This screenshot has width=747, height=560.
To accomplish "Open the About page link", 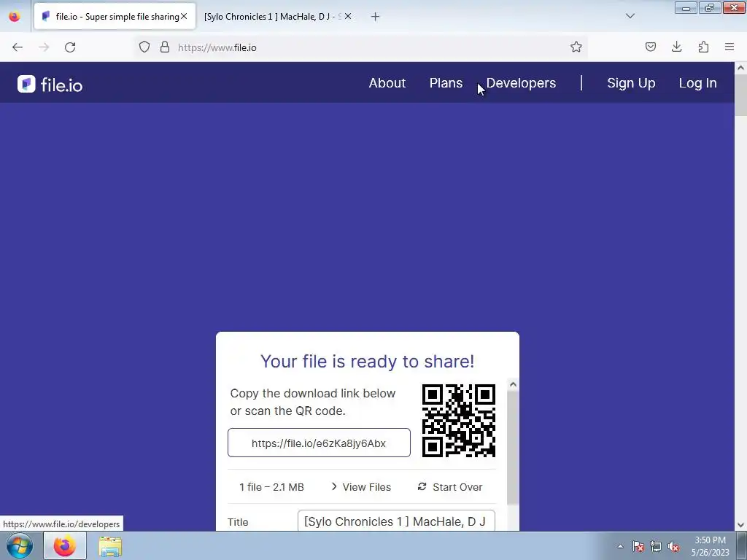I will click(x=387, y=83).
